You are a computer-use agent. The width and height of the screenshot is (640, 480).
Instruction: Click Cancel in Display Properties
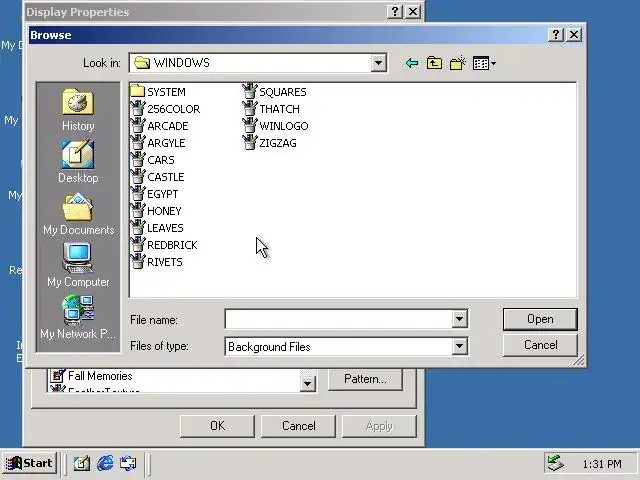click(298, 426)
